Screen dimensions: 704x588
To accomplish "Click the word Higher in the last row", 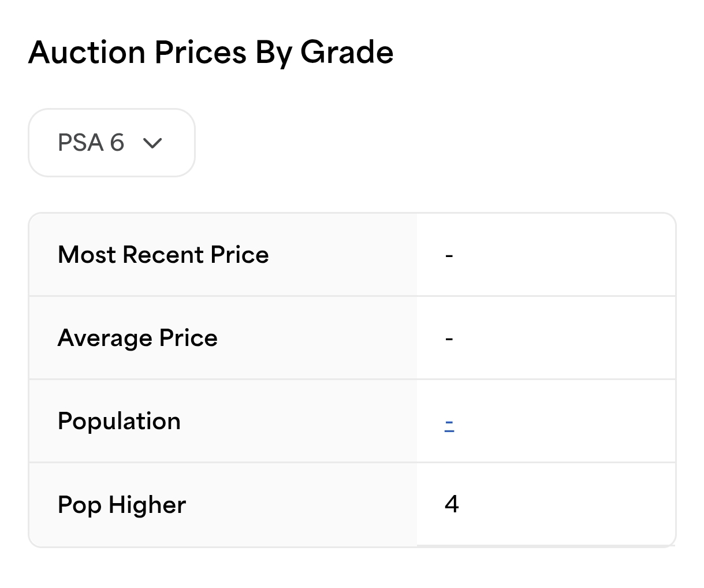I will pyautogui.click(x=147, y=505).
